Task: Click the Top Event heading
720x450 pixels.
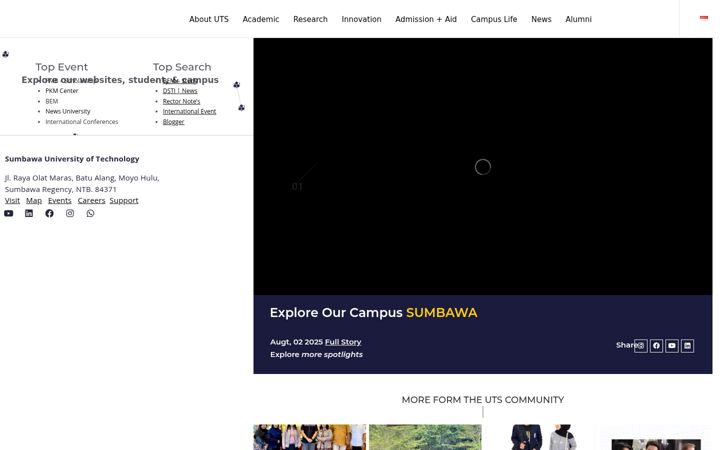Action: coord(62,67)
